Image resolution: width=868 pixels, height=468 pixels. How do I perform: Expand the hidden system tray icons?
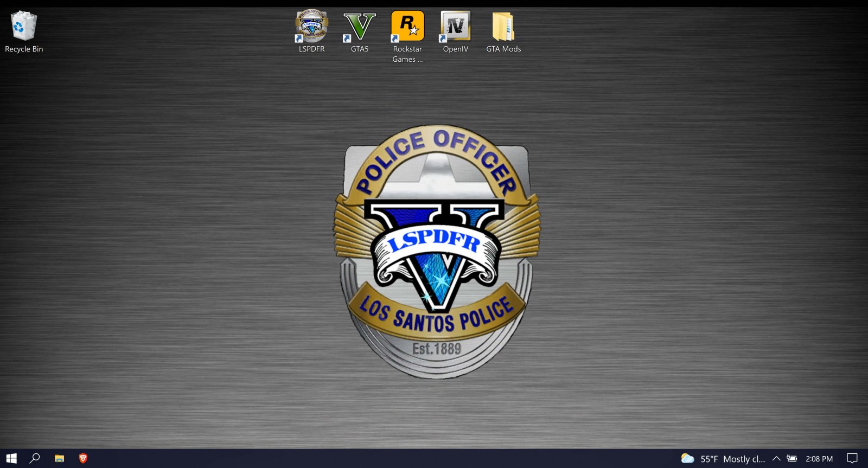[x=776, y=459]
